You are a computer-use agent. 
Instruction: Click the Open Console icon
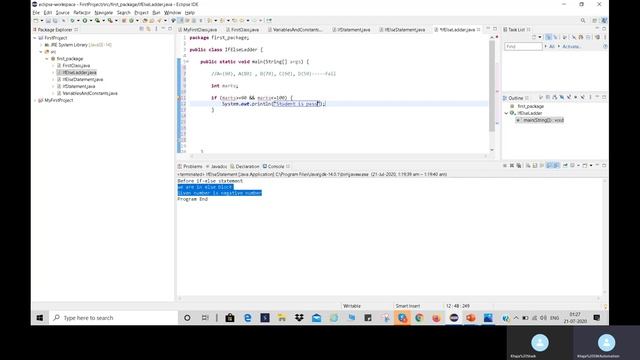coord(584,165)
